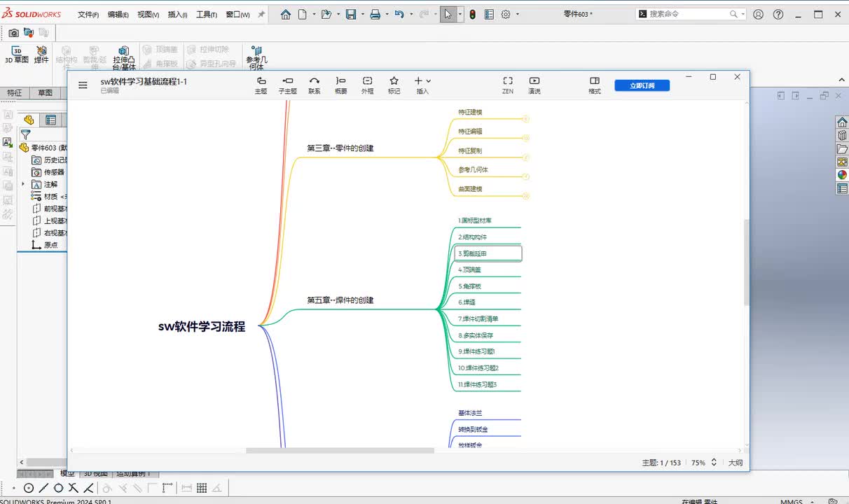The height and width of the screenshot is (504, 849).
Task: Select the 基体法兰 topic
Action: click(470, 413)
